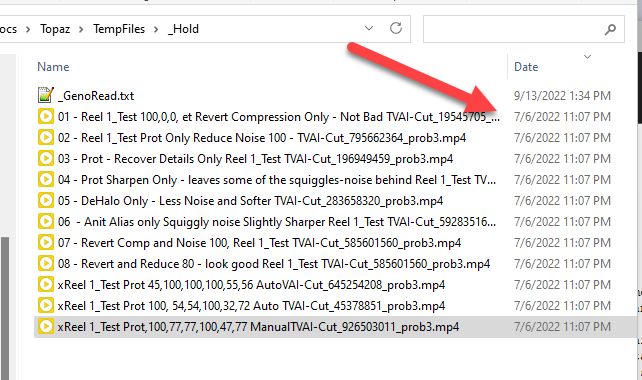This screenshot has width=642, height=380.
Task: Open the address bar history dropdown
Action: click(x=369, y=28)
